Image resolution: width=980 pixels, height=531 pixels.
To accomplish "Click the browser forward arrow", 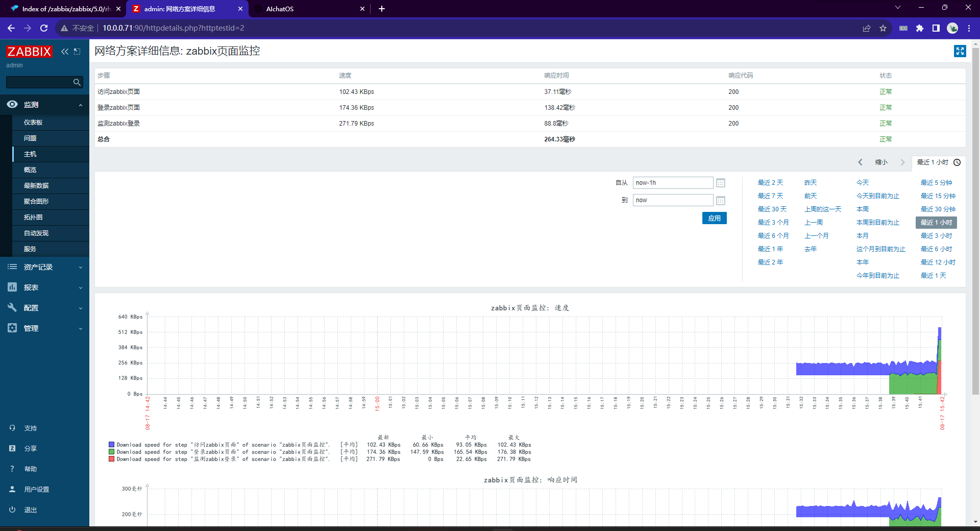I will 28,28.
